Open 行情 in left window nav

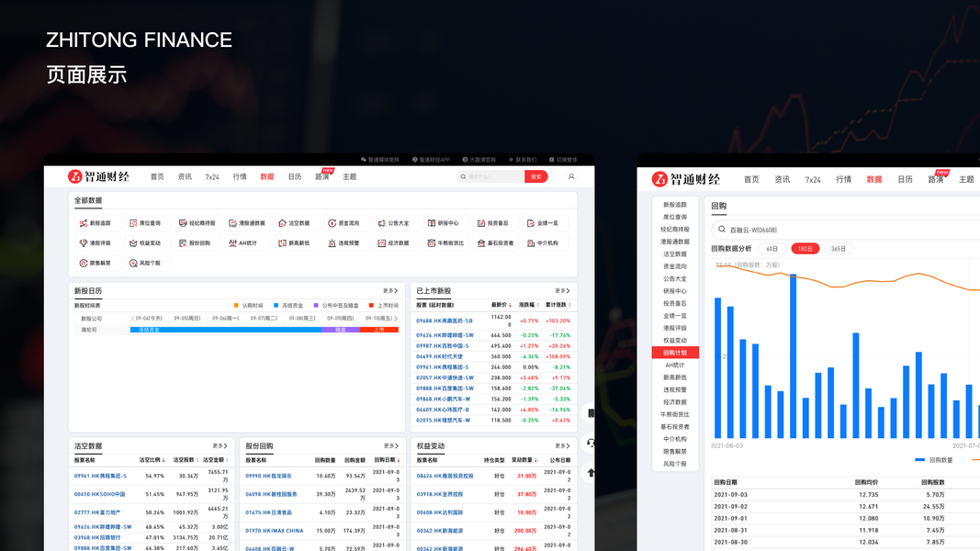(240, 177)
